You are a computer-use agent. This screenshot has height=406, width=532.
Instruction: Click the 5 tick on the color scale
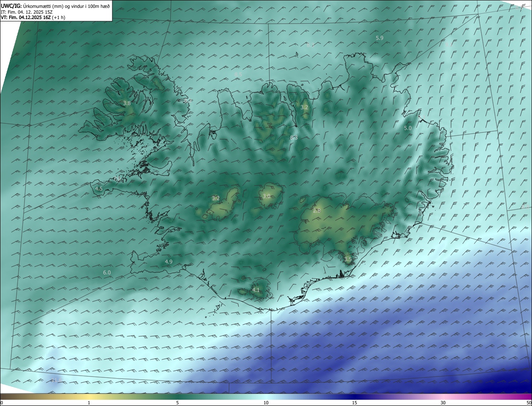(177, 403)
